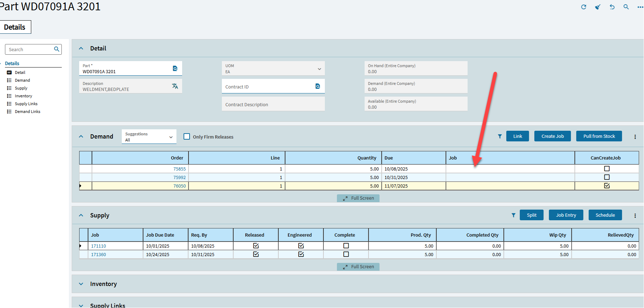Open the Suggestions dropdown
The width and height of the screenshot is (644, 308).
(x=149, y=137)
